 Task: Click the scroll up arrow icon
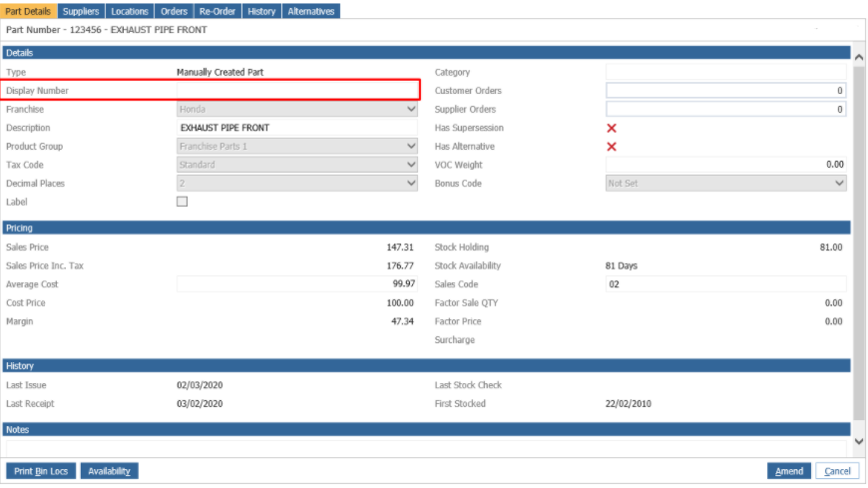(859, 57)
